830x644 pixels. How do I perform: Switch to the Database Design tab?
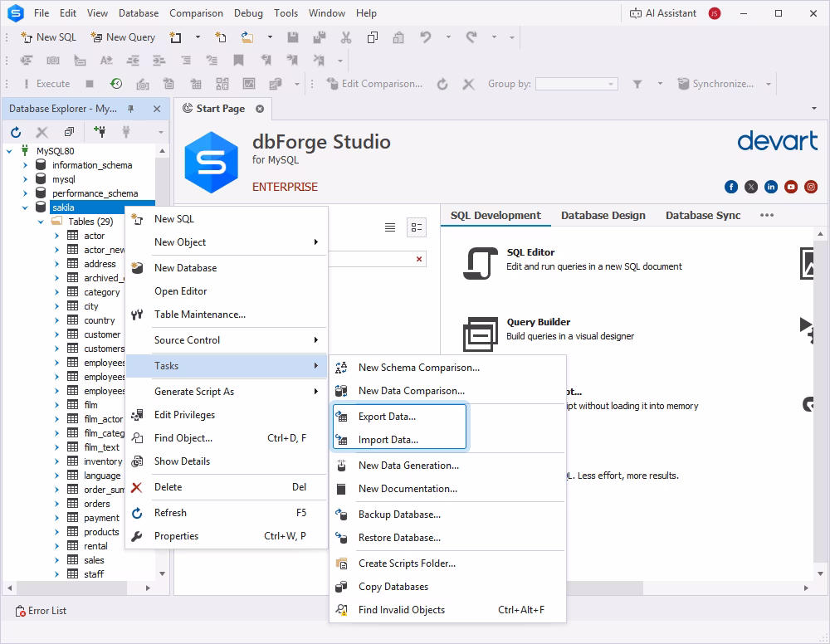603,216
